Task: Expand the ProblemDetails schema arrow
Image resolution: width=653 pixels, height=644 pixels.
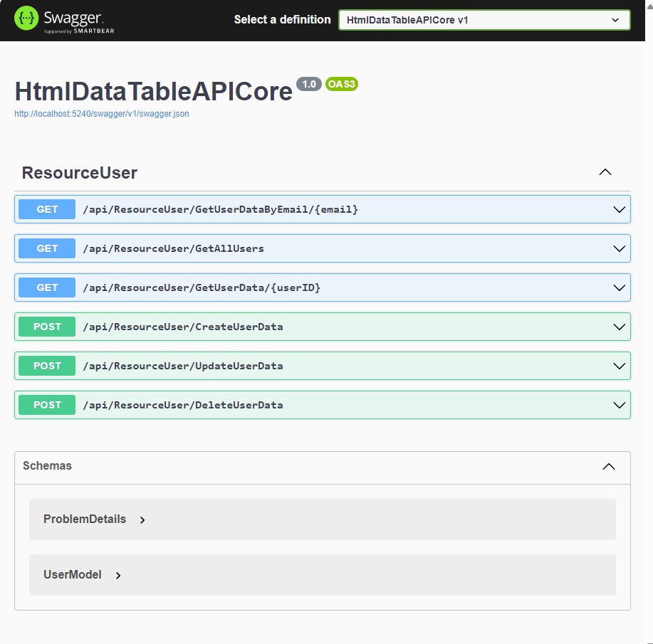Action: 142,520
